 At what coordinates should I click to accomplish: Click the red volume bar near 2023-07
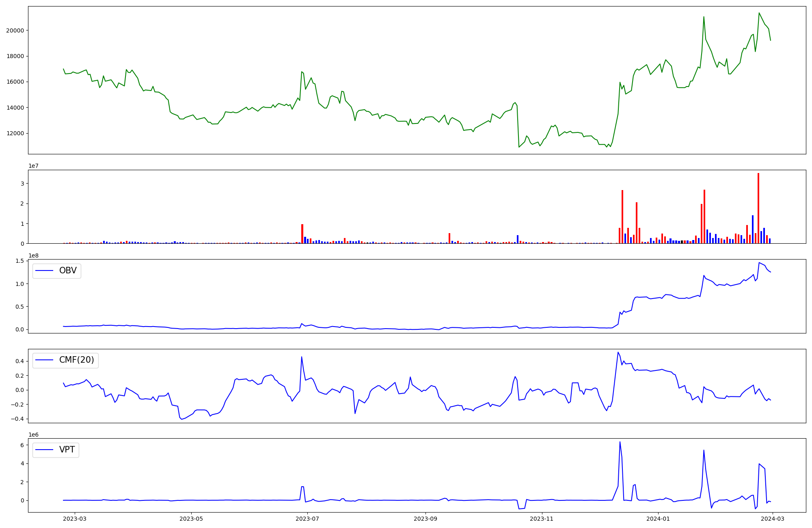click(302, 234)
